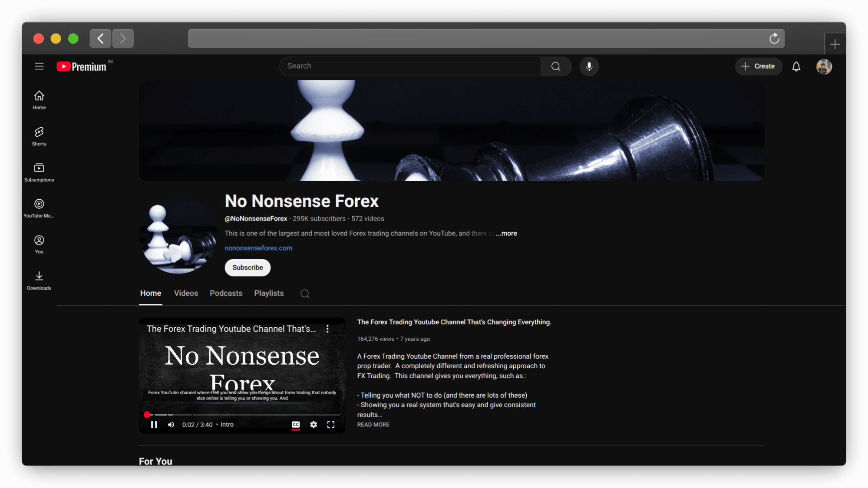Image resolution: width=868 pixels, height=488 pixels.
Task: Search within the channel using magnifier
Action: pos(305,294)
